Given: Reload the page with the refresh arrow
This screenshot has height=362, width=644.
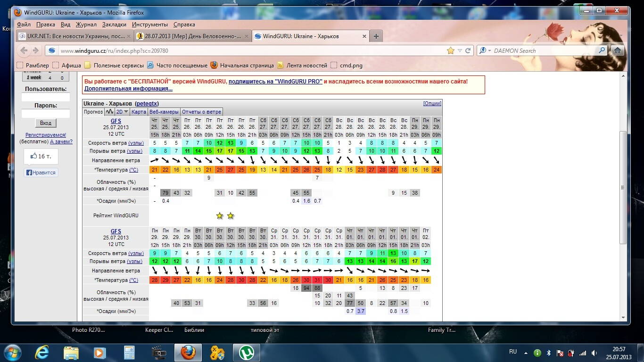Looking at the screenshot, I should point(468,50).
